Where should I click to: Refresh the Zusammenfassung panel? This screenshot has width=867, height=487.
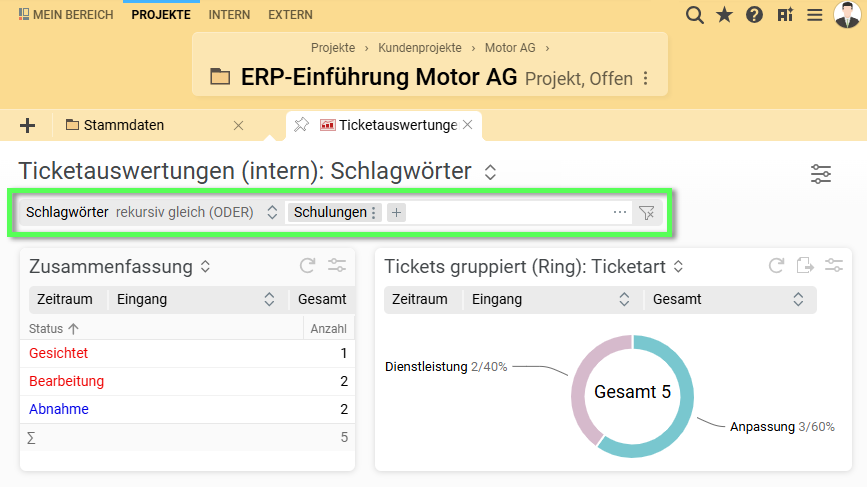click(308, 266)
